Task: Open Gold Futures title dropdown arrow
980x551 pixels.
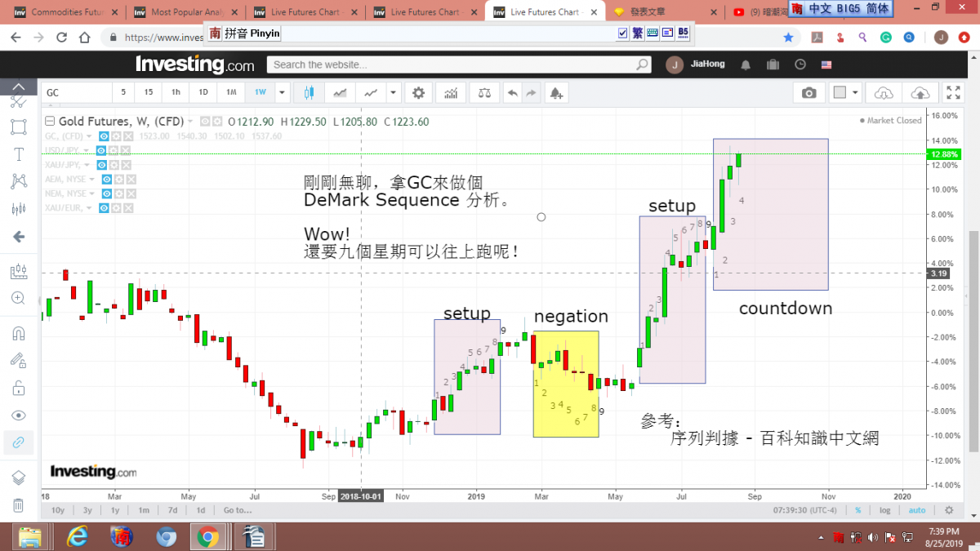Action: 192,122
